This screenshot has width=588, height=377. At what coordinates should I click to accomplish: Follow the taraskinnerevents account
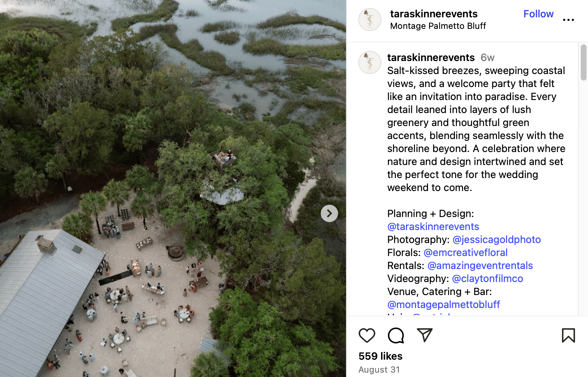539,14
